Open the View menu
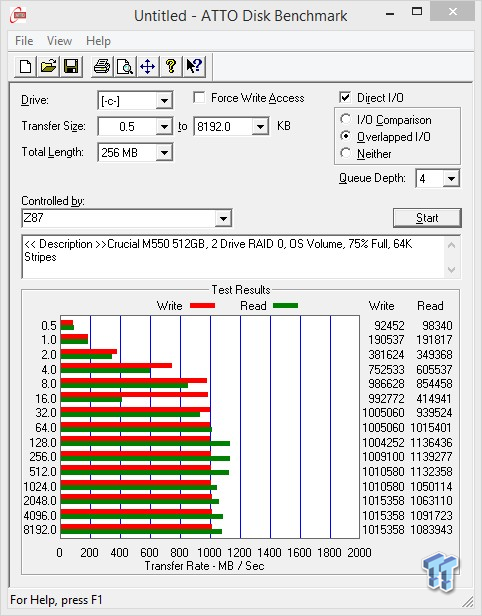This screenshot has width=482, height=616. [x=59, y=41]
